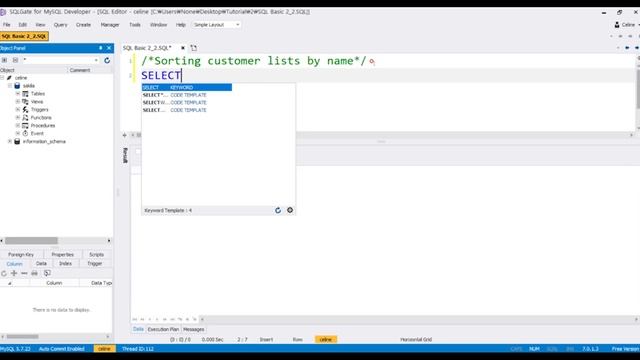Print the column list

click(34, 273)
